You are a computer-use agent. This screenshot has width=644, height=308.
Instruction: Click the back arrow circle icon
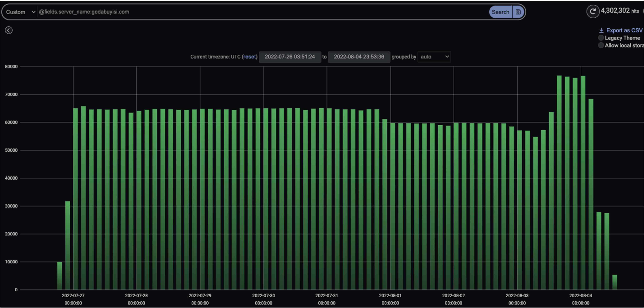(x=9, y=30)
